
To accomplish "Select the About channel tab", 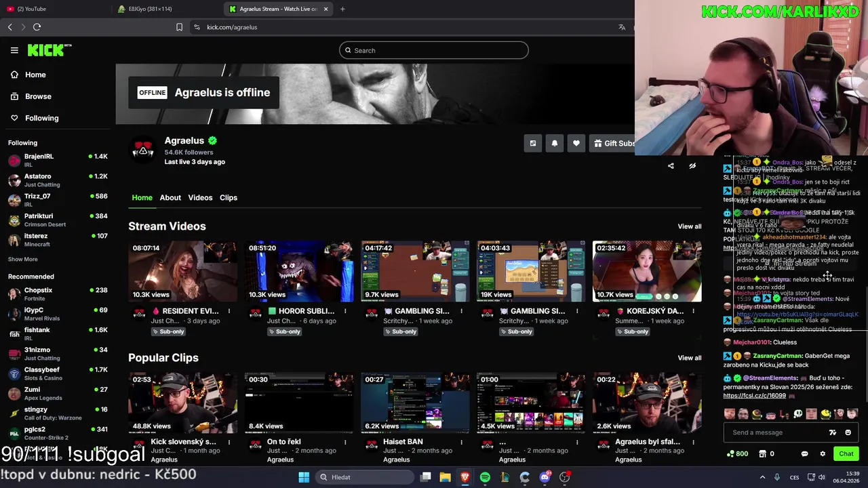I will pyautogui.click(x=170, y=197).
